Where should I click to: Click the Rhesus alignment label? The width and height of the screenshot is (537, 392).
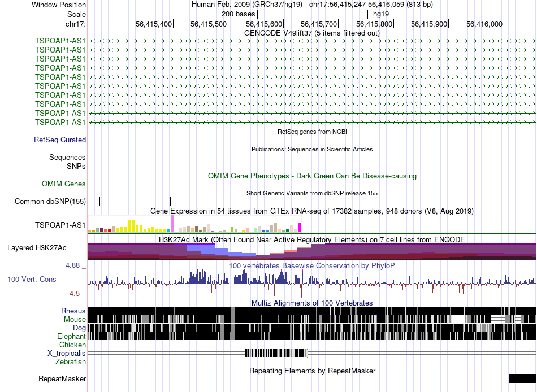point(73,311)
